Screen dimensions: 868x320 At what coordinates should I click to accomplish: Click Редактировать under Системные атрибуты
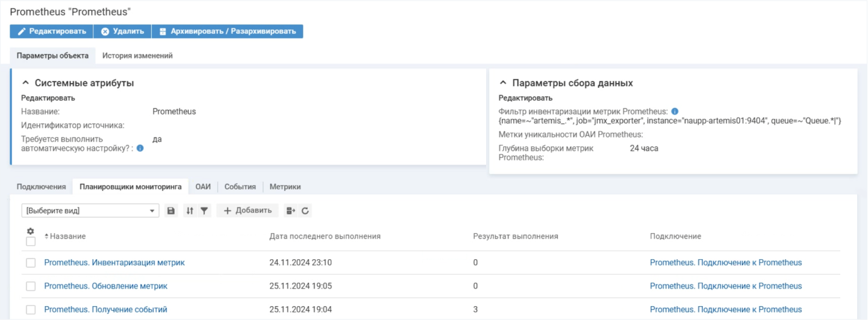click(48, 98)
